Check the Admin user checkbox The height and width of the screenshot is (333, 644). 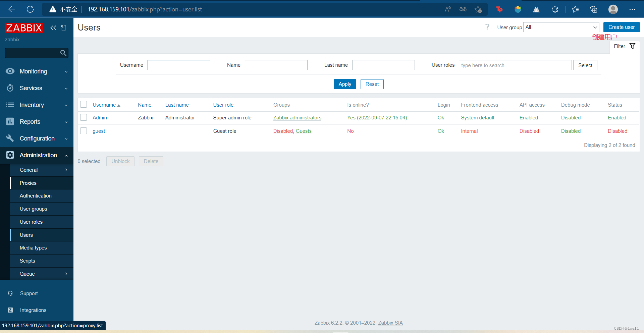pyautogui.click(x=84, y=117)
